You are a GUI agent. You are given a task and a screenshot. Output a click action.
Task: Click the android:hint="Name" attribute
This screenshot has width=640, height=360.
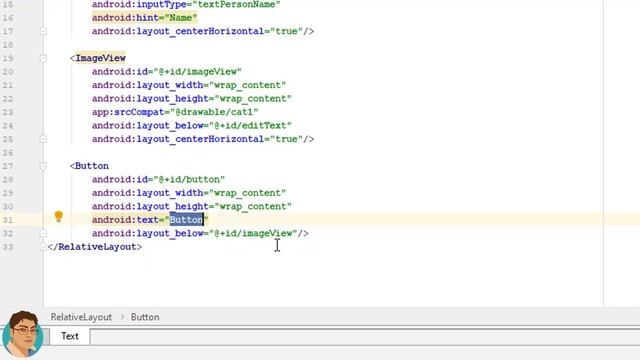pyautogui.click(x=144, y=18)
